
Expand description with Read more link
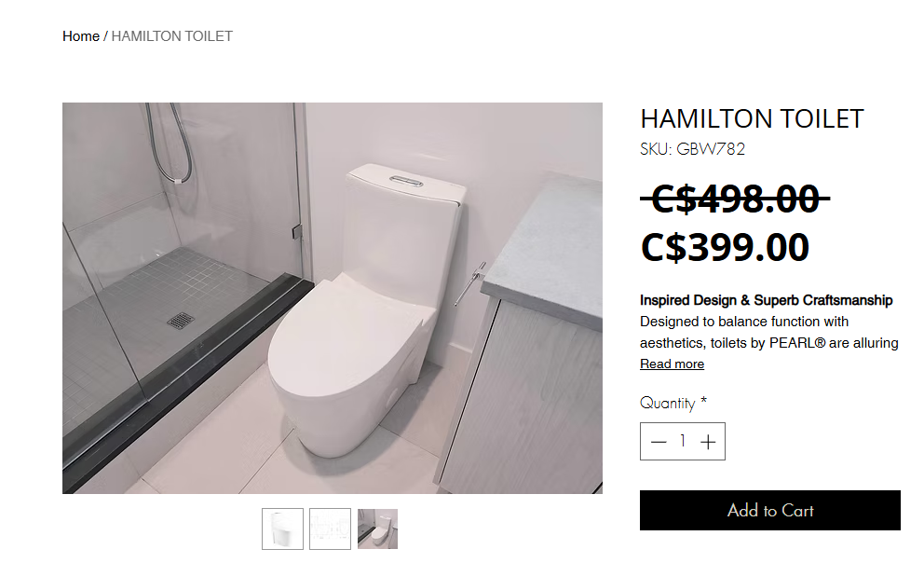pyautogui.click(x=672, y=364)
